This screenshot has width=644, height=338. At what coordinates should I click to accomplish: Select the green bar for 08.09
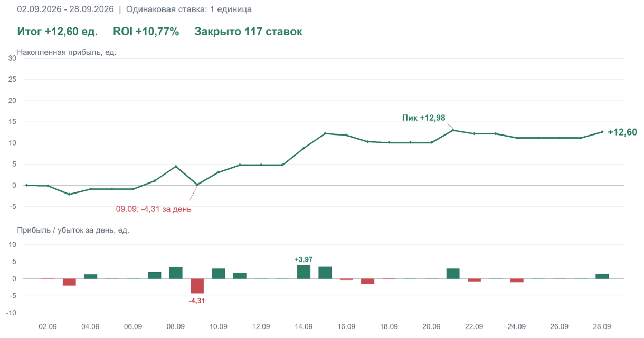tap(176, 273)
